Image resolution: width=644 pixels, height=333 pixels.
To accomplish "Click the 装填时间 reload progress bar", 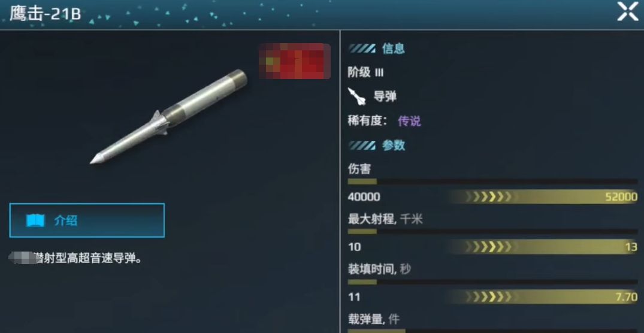I will 492,281.
